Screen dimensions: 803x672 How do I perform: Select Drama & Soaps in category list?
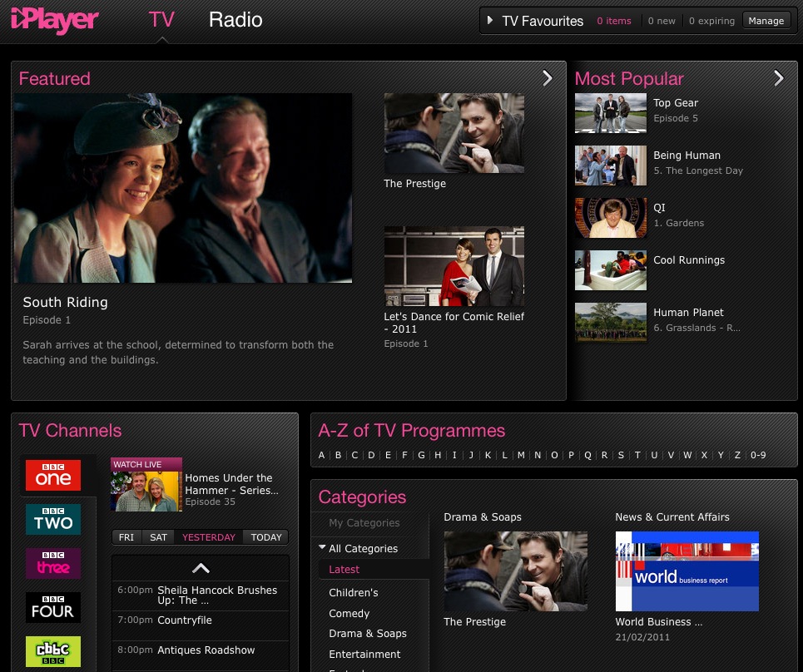coord(368,634)
